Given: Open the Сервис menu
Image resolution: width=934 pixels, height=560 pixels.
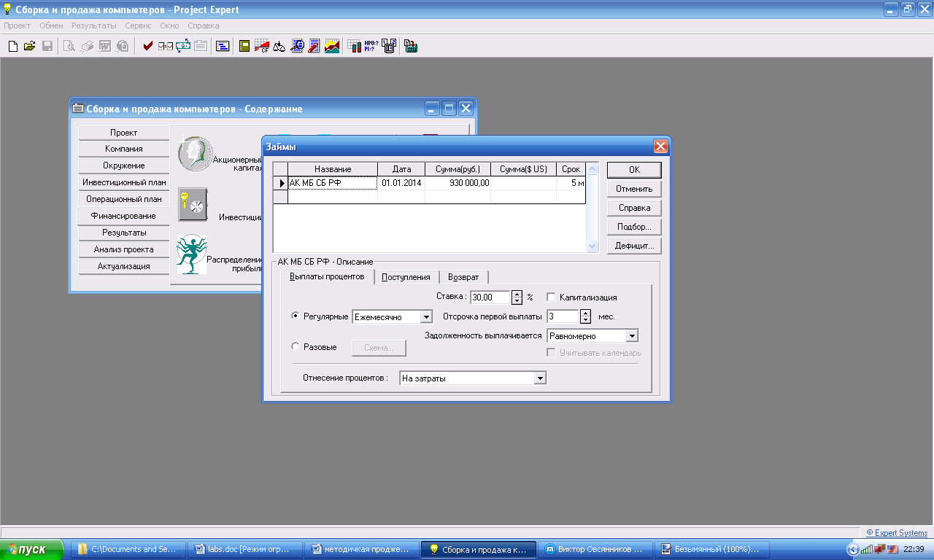Looking at the screenshot, I should (138, 26).
